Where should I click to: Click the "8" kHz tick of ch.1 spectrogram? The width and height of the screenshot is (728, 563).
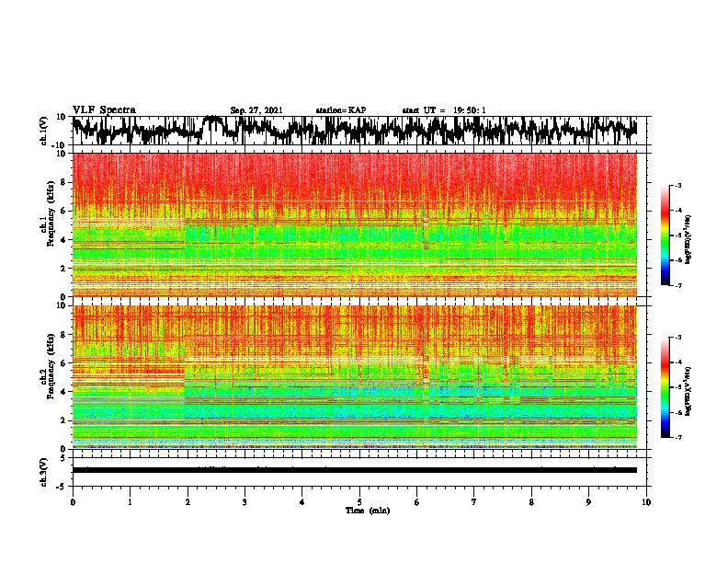[x=64, y=182]
